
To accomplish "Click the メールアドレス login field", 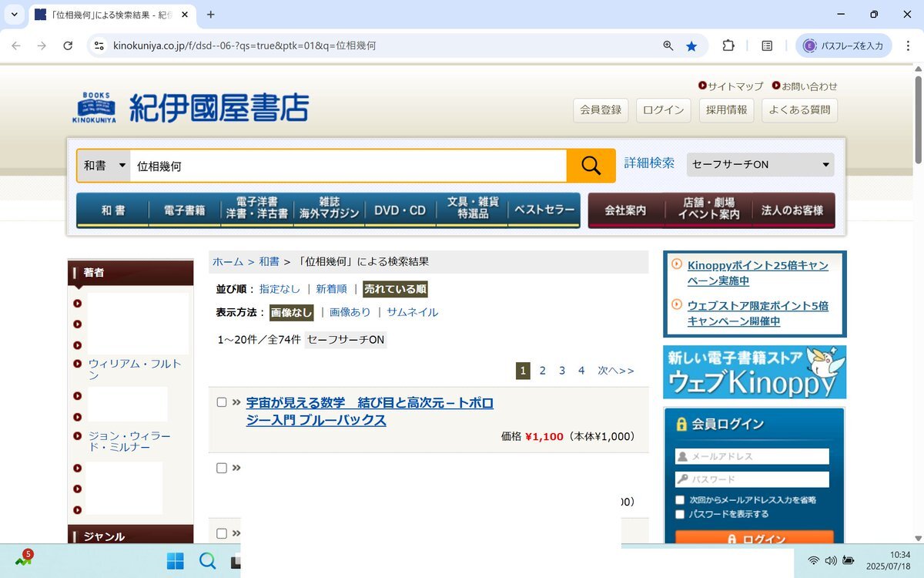I will click(x=752, y=456).
